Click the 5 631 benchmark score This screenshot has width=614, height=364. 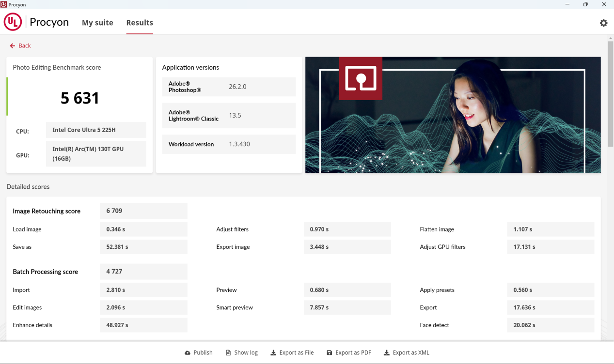pyautogui.click(x=80, y=98)
